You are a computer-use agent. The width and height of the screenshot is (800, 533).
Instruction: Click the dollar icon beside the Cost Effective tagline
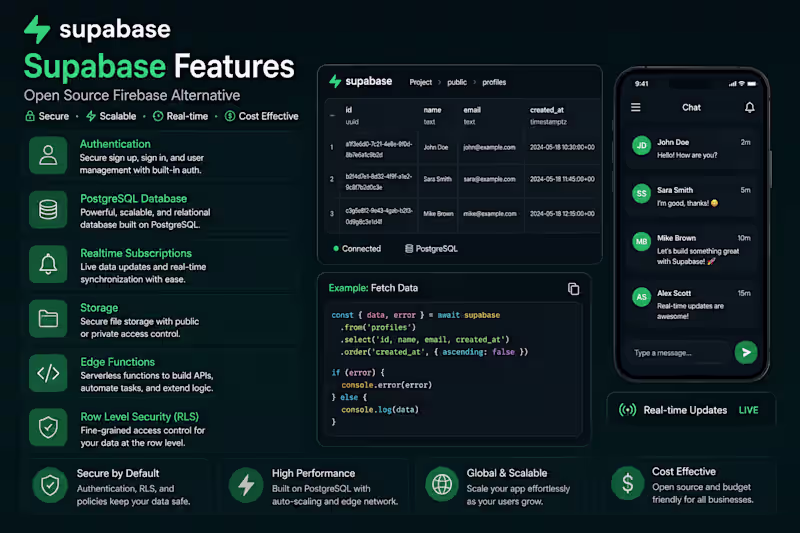[230, 116]
